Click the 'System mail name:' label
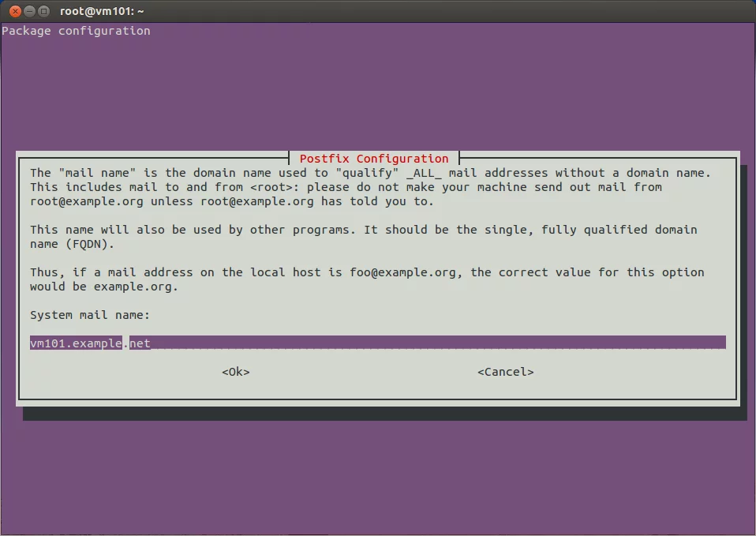Image resolution: width=756 pixels, height=536 pixels. click(x=90, y=315)
